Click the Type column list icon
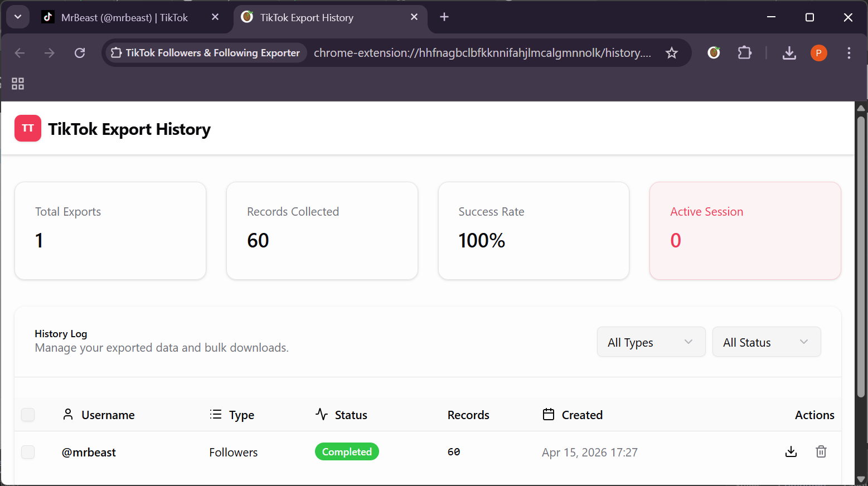Image resolution: width=868 pixels, height=486 pixels. [x=216, y=414]
